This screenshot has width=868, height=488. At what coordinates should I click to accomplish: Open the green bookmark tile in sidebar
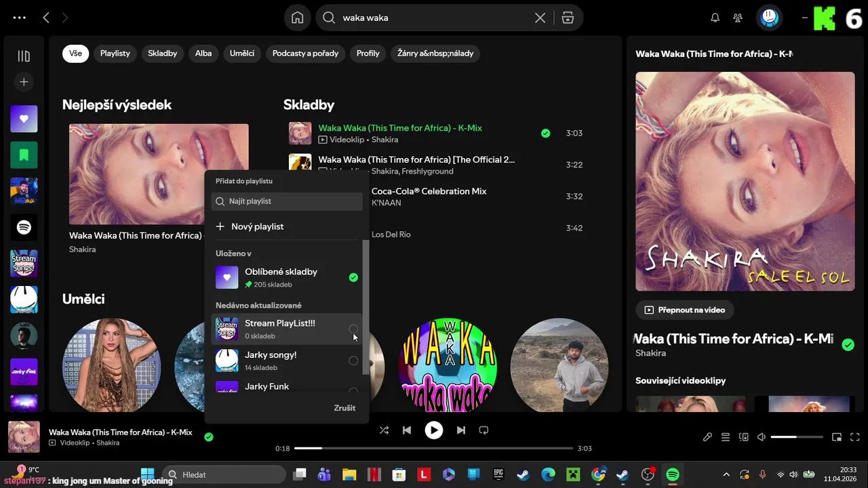click(24, 155)
